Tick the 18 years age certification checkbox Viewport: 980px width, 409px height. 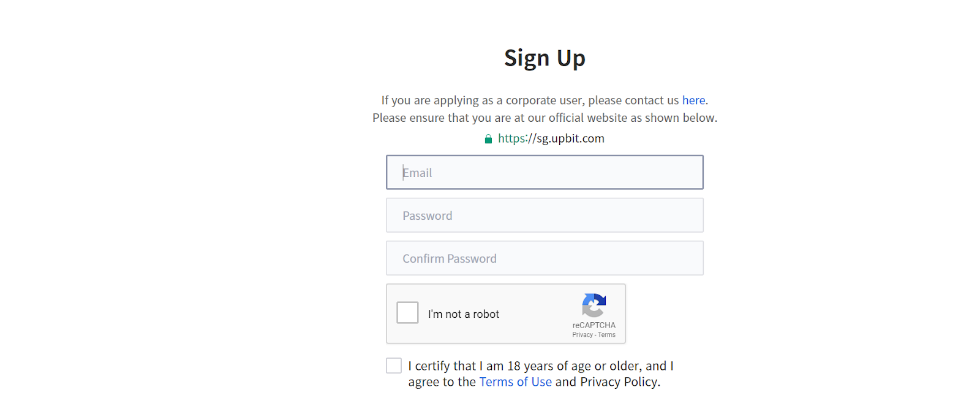click(x=394, y=366)
